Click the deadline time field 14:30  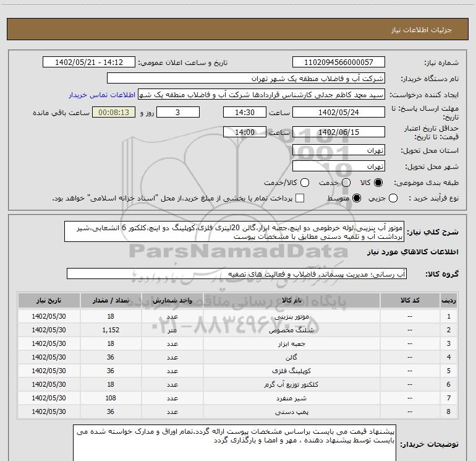[245, 112]
